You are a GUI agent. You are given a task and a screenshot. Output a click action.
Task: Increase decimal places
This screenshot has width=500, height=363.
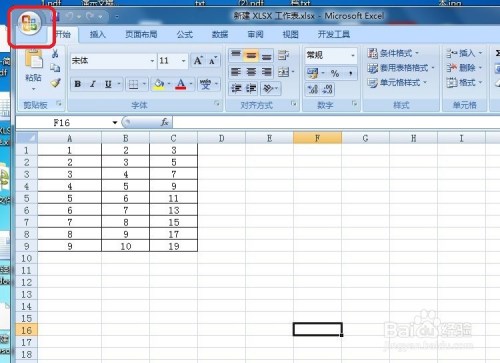(313, 89)
